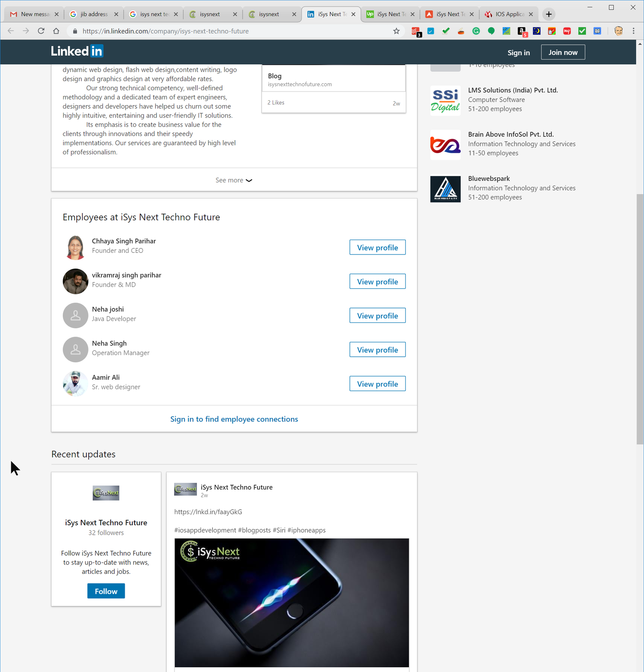The image size is (644, 672).
Task: Open the Amazon extension with badge 5
Action: point(522,31)
